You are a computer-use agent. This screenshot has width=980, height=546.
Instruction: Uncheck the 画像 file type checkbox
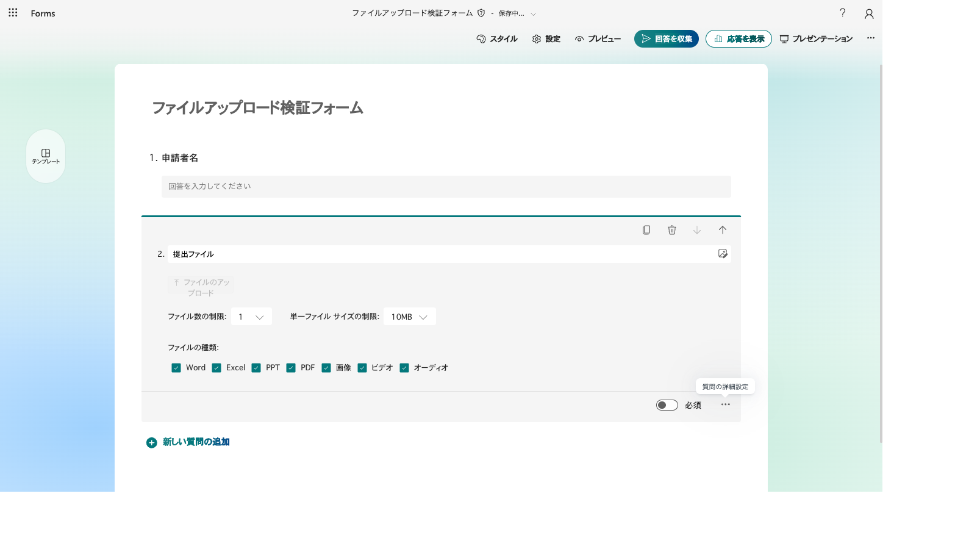[326, 368]
